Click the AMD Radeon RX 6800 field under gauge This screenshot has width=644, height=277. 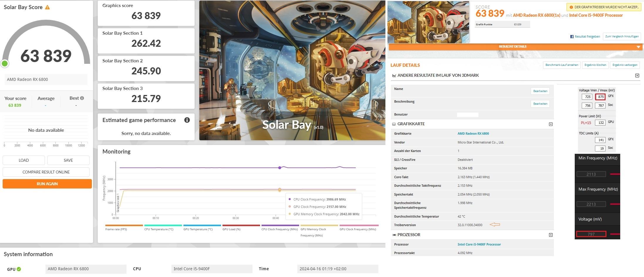[46, 79]
